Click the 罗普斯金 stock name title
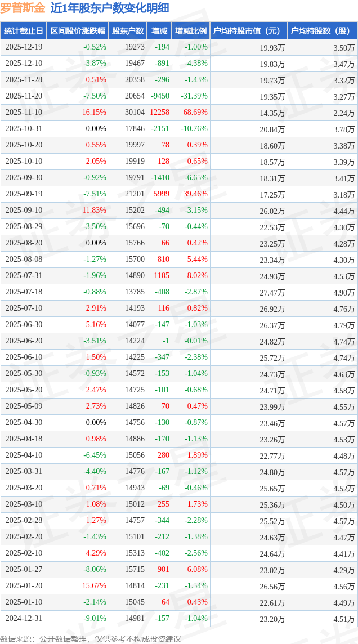 pyautogui.click(x=23, y=8)
